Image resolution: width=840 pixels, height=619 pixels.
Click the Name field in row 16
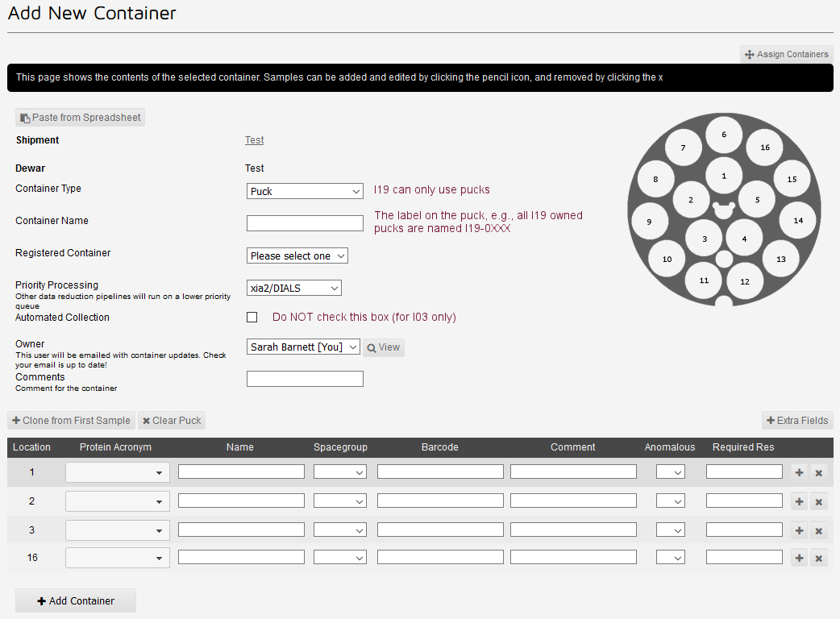point(241,558)
